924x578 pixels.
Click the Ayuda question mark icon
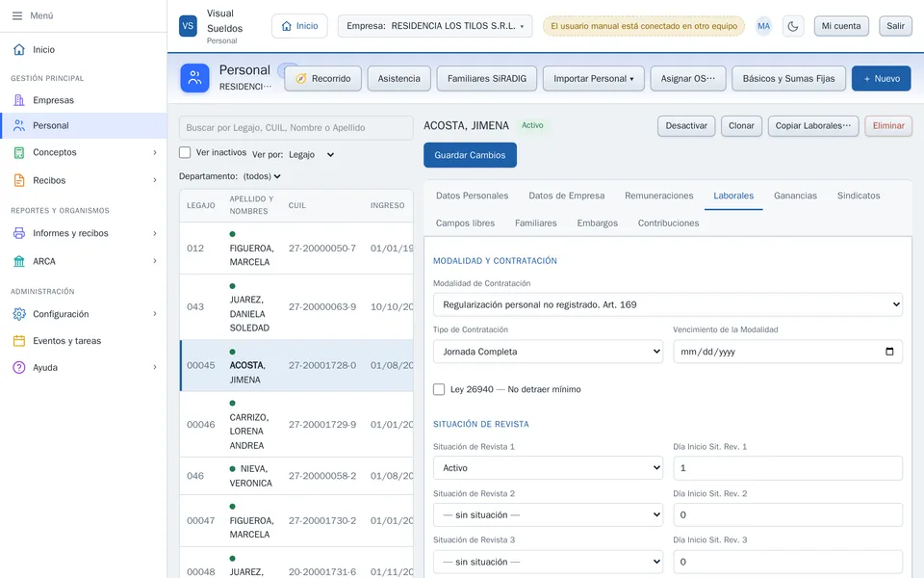(x=19, y=367)
